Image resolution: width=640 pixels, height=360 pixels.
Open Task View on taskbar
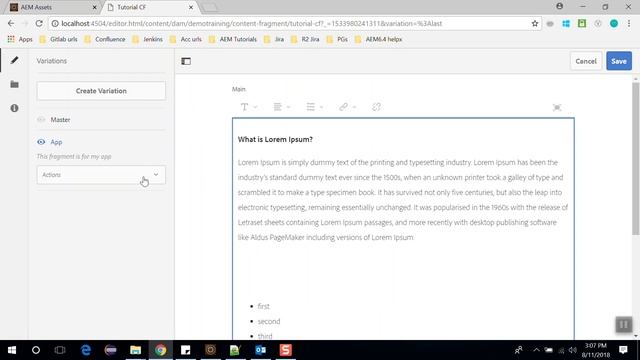click(60, 350)
